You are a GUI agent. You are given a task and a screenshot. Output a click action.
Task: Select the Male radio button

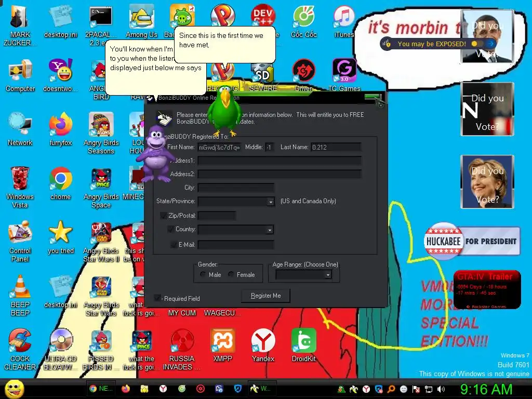click(x=203, y=274)
